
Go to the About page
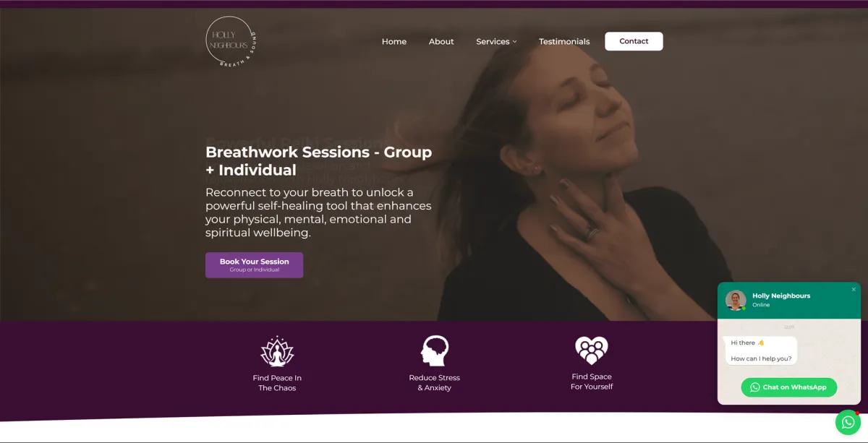pyautogui.click(x=441, y=41)
